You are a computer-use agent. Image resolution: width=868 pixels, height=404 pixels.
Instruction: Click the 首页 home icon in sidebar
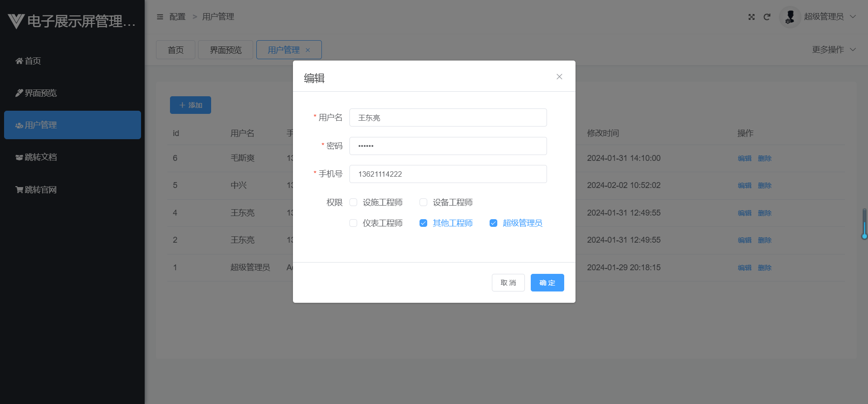pos(19,61)
